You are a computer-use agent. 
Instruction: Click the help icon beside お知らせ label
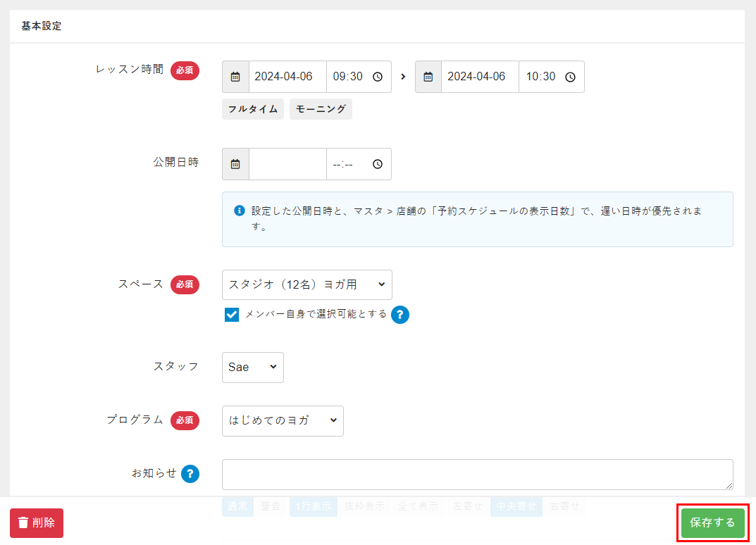190,474
